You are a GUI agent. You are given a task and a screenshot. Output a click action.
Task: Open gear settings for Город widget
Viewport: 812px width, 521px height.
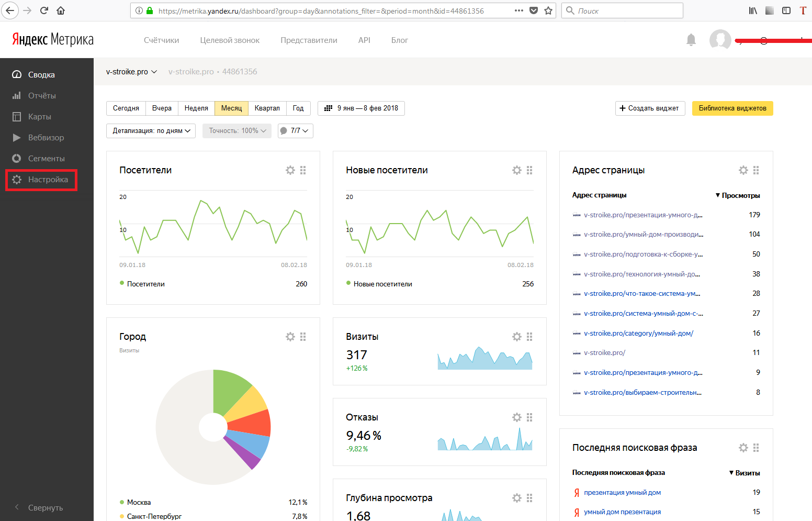(x=290, y=337)
